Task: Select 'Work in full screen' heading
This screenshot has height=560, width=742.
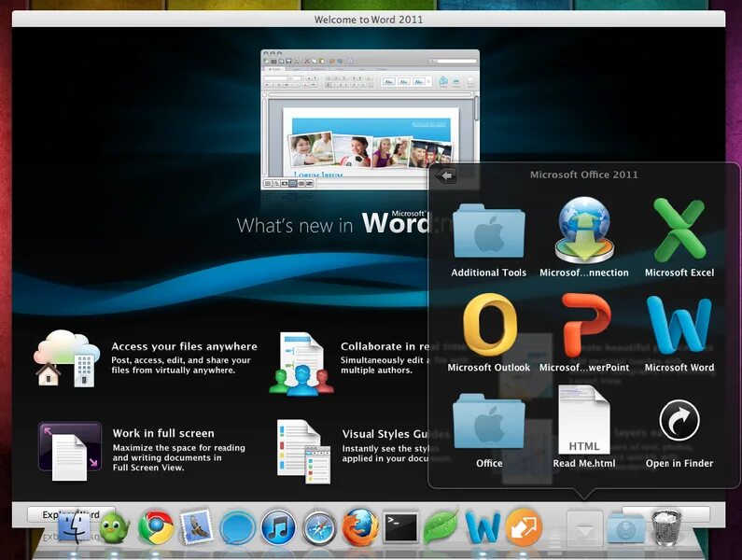Action: click(163, 433)
